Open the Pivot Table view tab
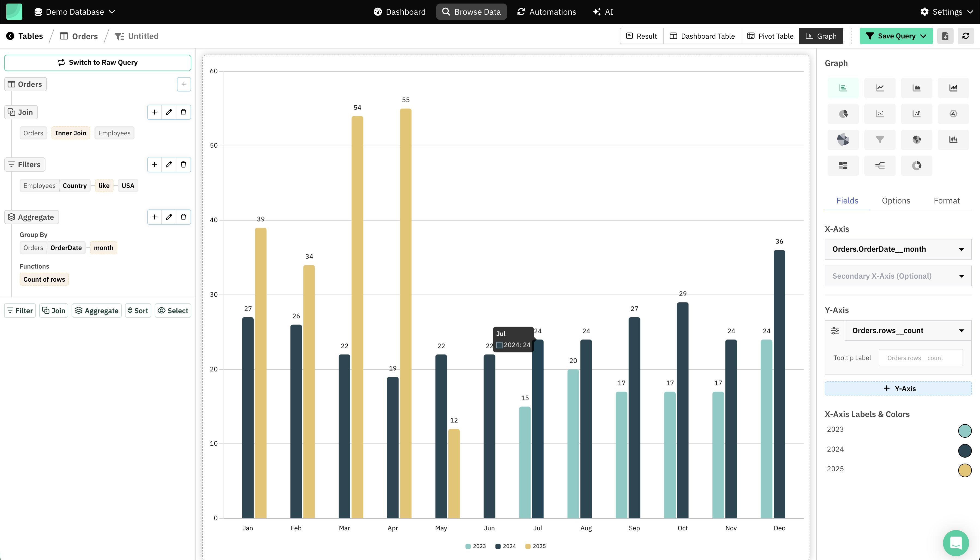 click(x=770, y=36)
